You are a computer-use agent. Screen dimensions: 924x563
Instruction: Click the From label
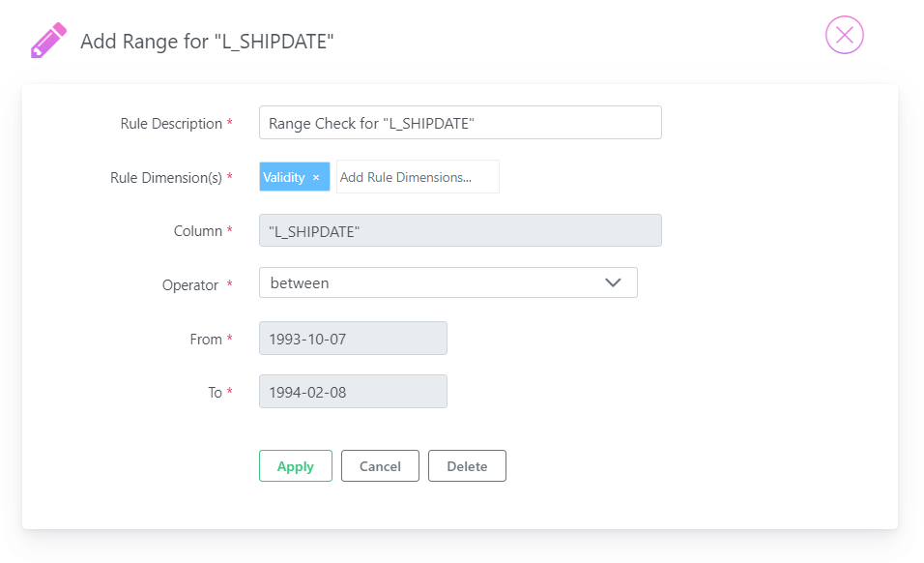click(206, 339)
